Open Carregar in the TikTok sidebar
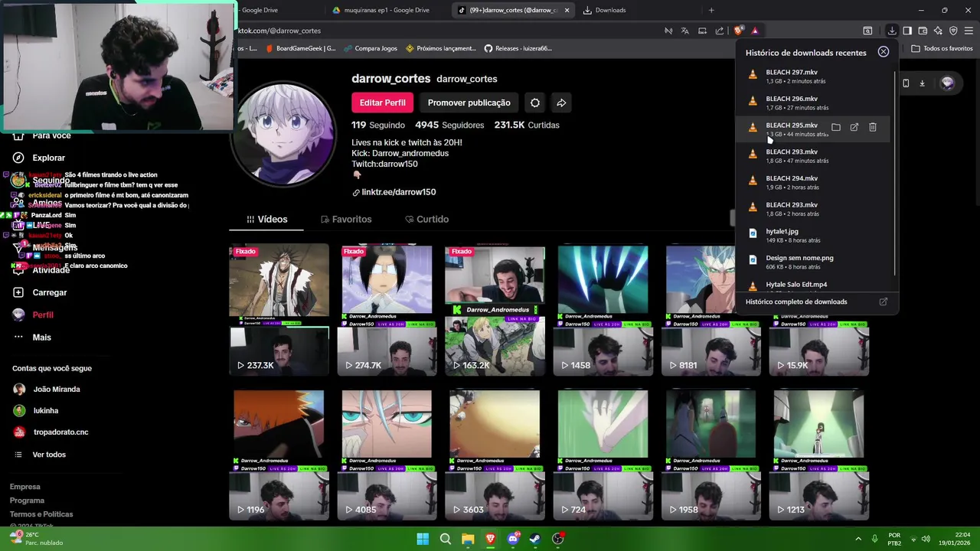 [40, 292]
